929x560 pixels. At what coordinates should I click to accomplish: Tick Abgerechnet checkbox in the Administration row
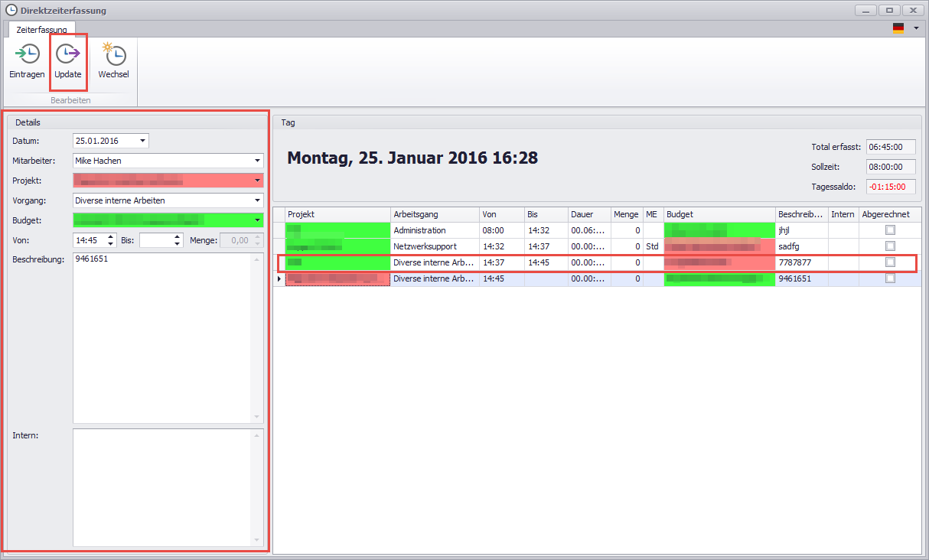889,230
